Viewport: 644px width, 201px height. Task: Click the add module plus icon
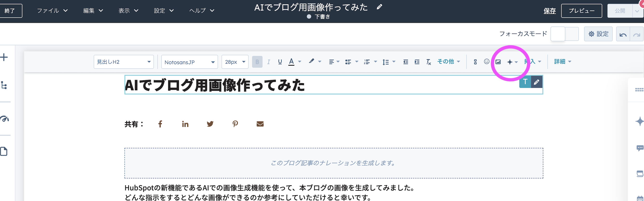click(4, 57)
